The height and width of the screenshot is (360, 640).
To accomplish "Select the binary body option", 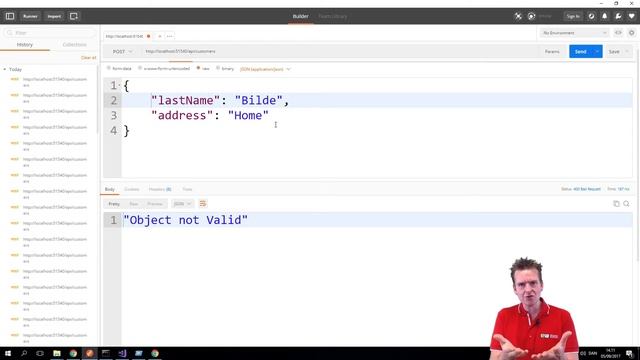I will [225, 69].
